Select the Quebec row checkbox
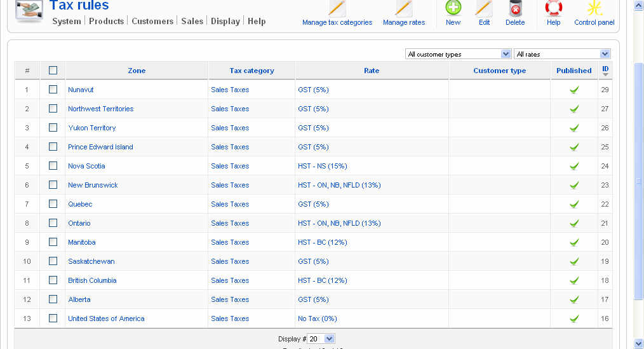 click(x=53, y=204)
